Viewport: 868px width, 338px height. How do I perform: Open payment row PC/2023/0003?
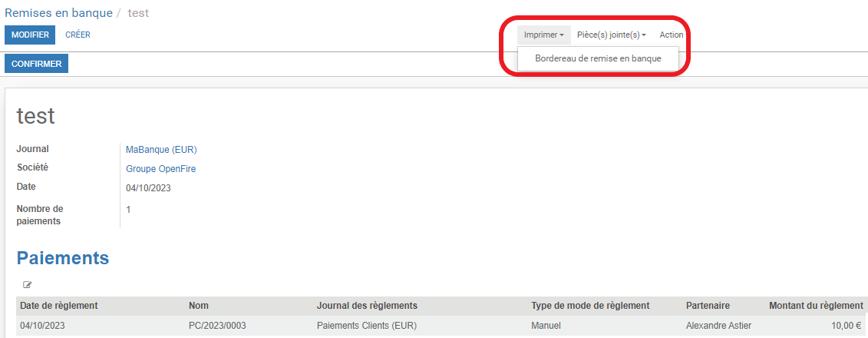point(440,326)
